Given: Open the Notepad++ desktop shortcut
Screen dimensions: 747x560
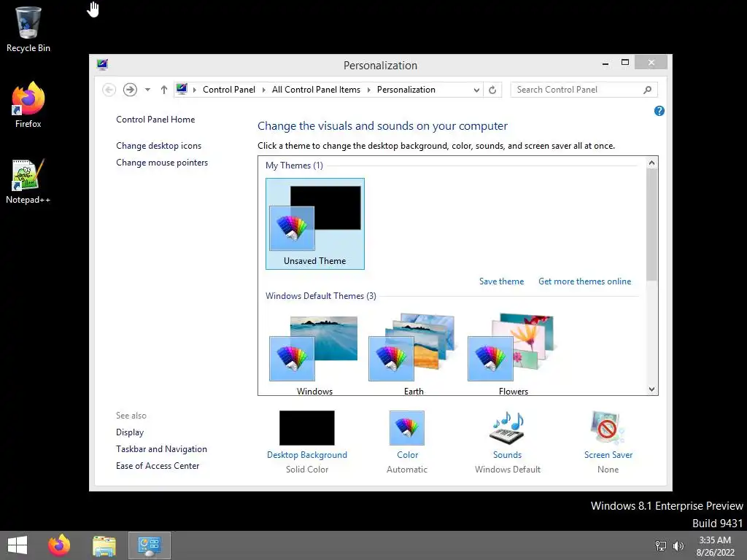Looking at the screenshot, I should (28, 182).
